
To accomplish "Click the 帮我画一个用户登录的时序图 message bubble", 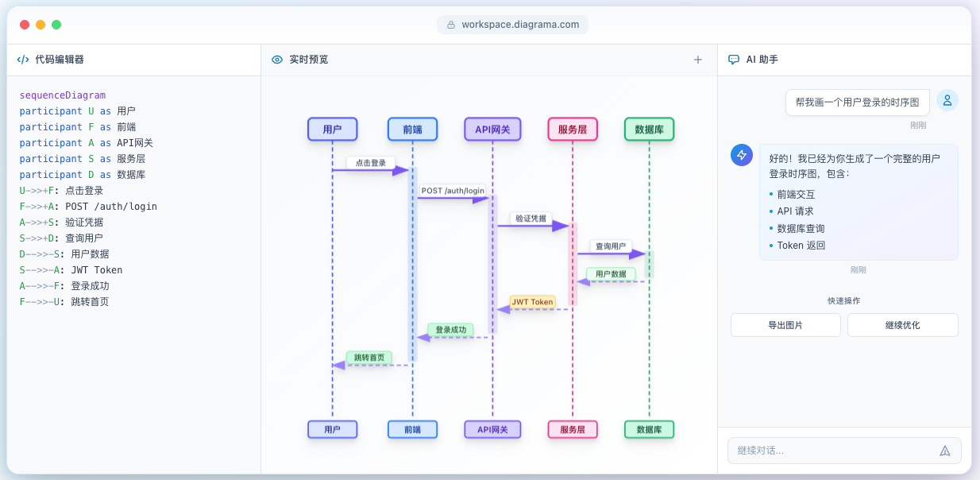I will click(857, 102).
